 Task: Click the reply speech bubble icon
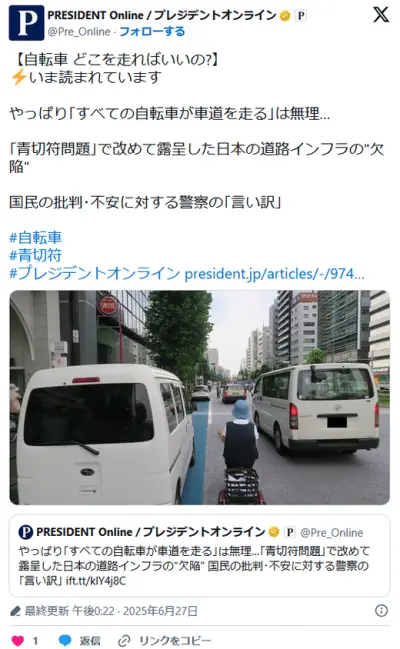[x=65, y=640]
